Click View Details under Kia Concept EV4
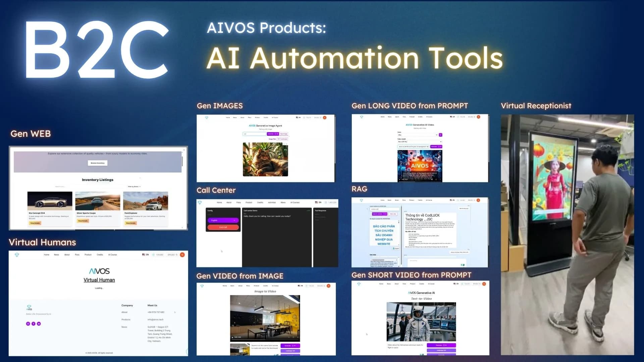The width and height of the screenshot is (644, 362). (35, 223)
